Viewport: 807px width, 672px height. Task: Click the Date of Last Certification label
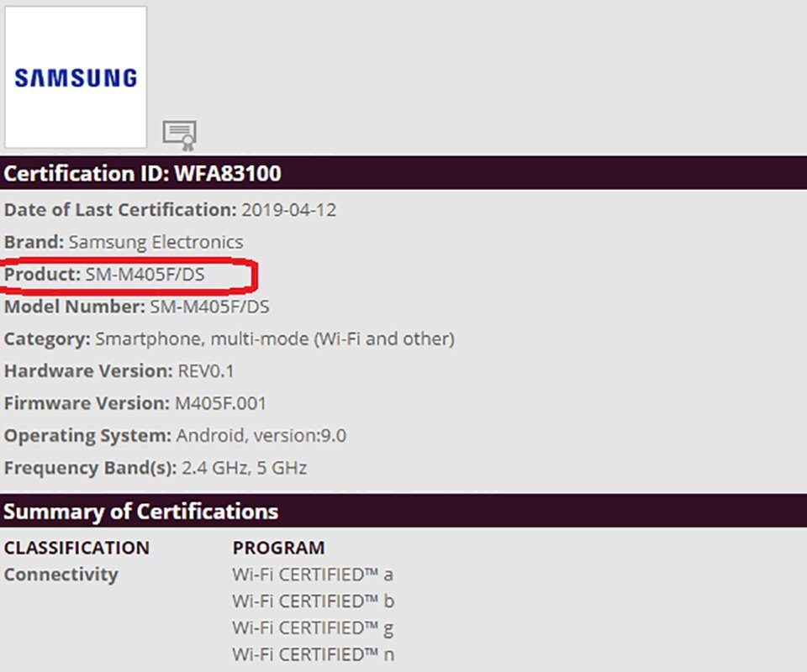120,210
